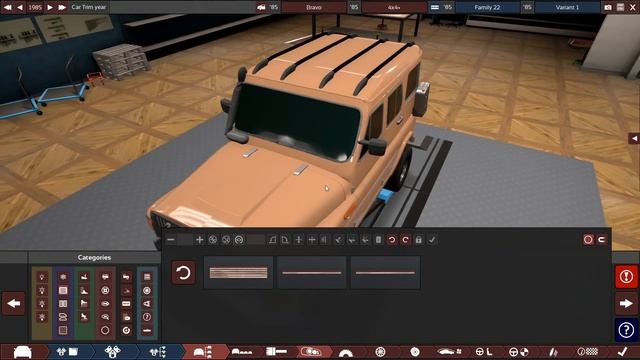Fast-forward years with double-right arrow
This screenshot has height=360, width=640.
point(62,7)
